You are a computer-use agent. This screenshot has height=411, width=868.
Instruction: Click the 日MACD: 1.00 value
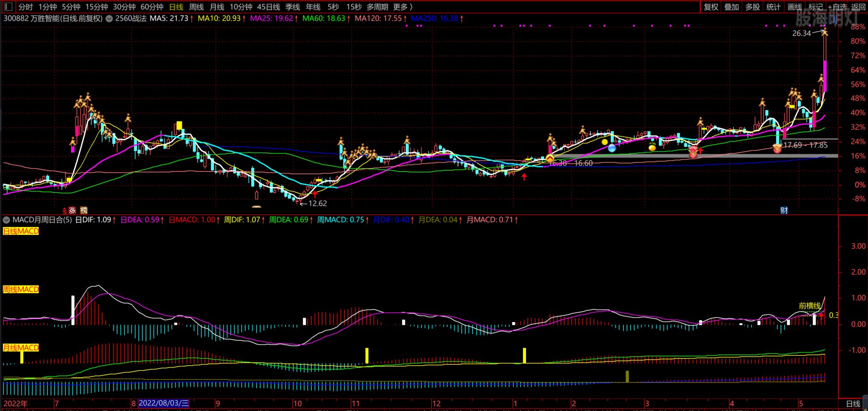(x=192, y=220)
